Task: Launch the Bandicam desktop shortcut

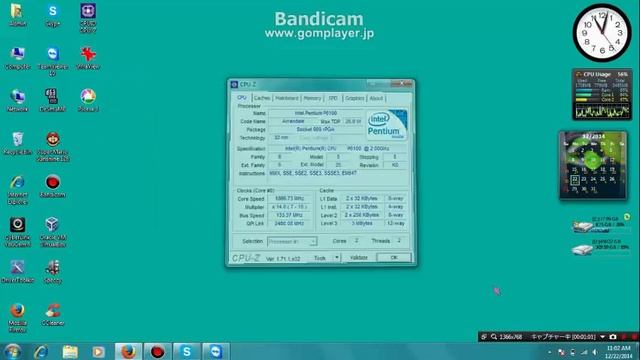Action: point(53,186)
